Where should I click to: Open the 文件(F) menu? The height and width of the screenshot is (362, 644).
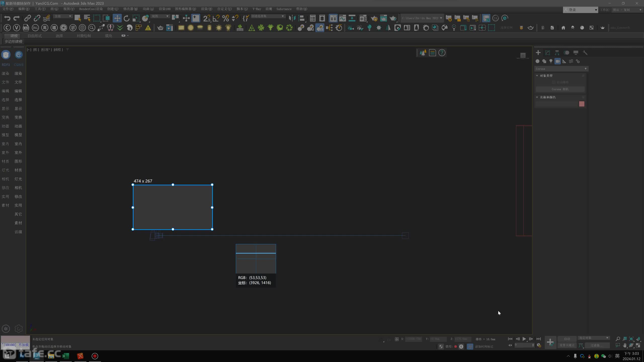(x=8, y=9)
